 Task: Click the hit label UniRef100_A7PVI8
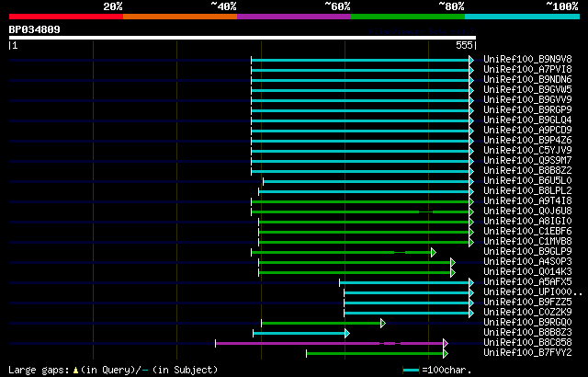tap(527, 69)
